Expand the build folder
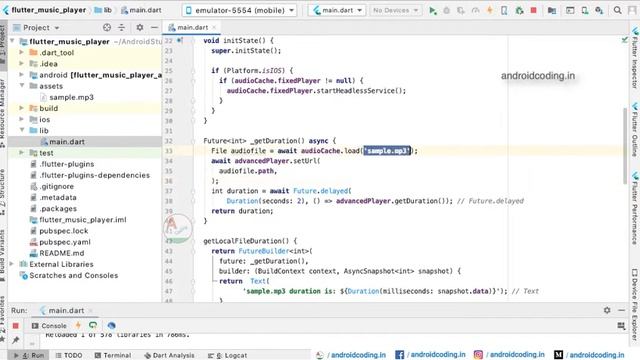 (22, 108)
